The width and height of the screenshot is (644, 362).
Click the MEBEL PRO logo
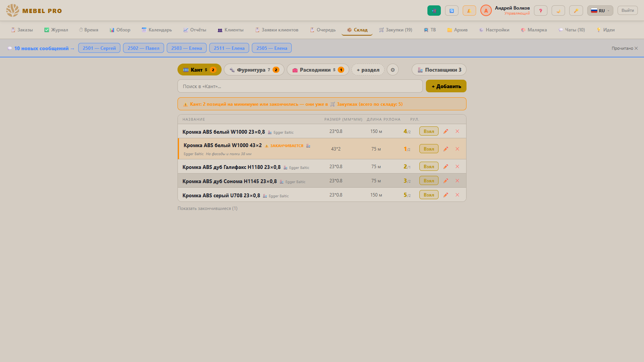coord(34,11)
